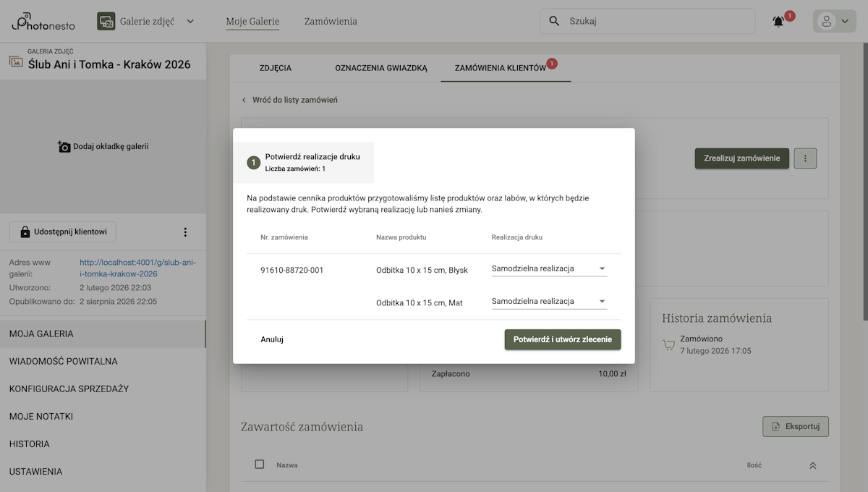This screenshot has height=492, width=868.
Task: Open the three-dot menu beside Udostępnij klientowi
Action: pyautogui.click(x=185, y=232)
